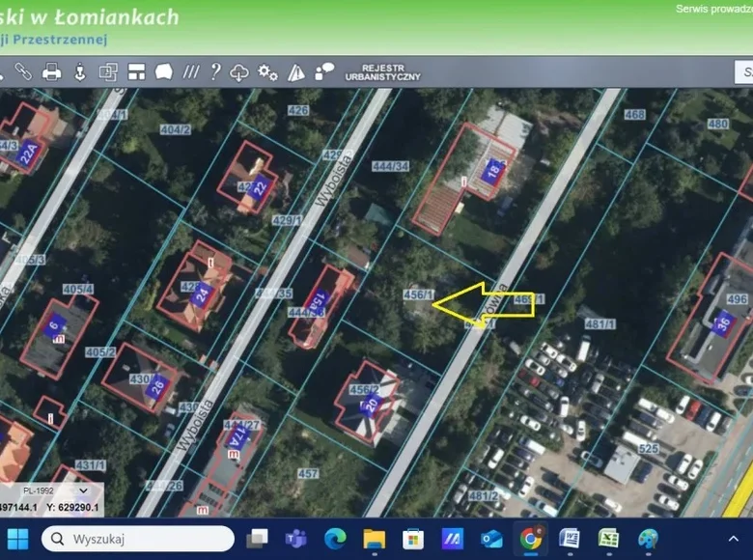Click the Wyszukaj taskbar search field
The image size is (753, 560).
point(138,539)
